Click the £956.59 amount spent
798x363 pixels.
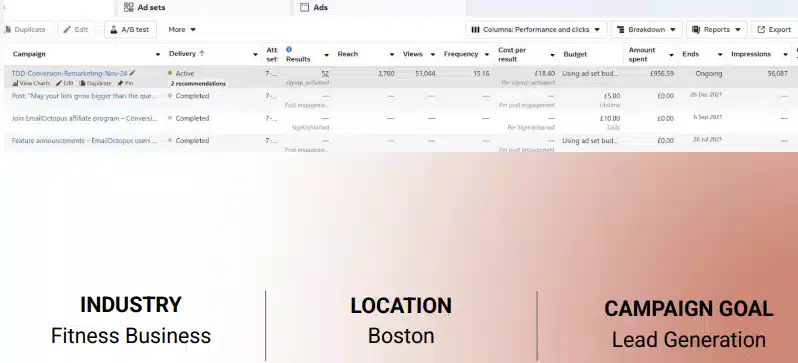[662, 73]
